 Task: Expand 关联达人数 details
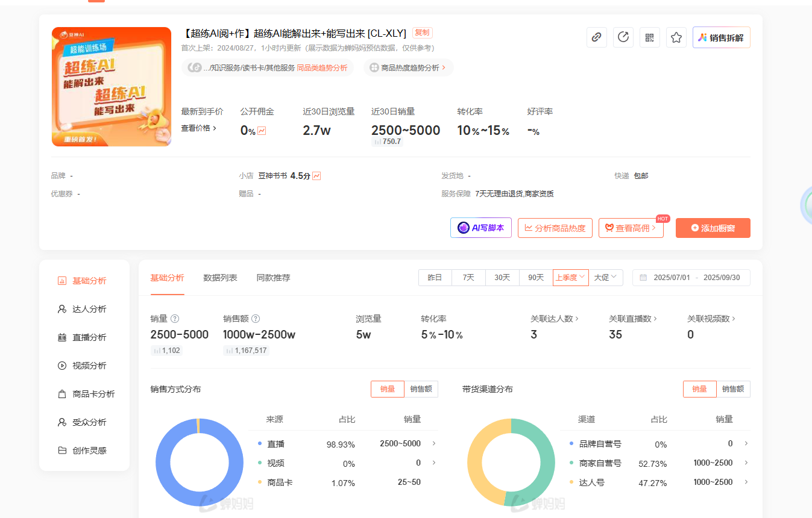(555, 319)
